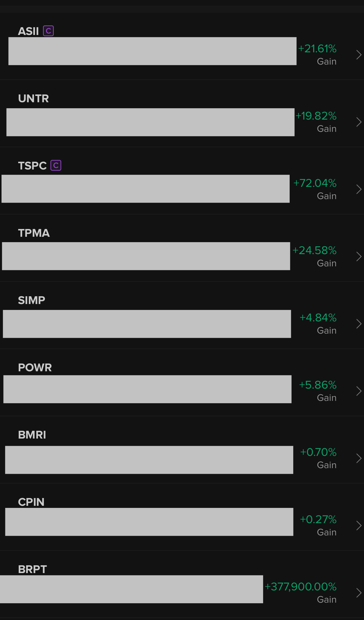The width and height of the screenshot is (364, 620).
Task: Tap the CPIN row chevron arrow
Action: (359, 526)
